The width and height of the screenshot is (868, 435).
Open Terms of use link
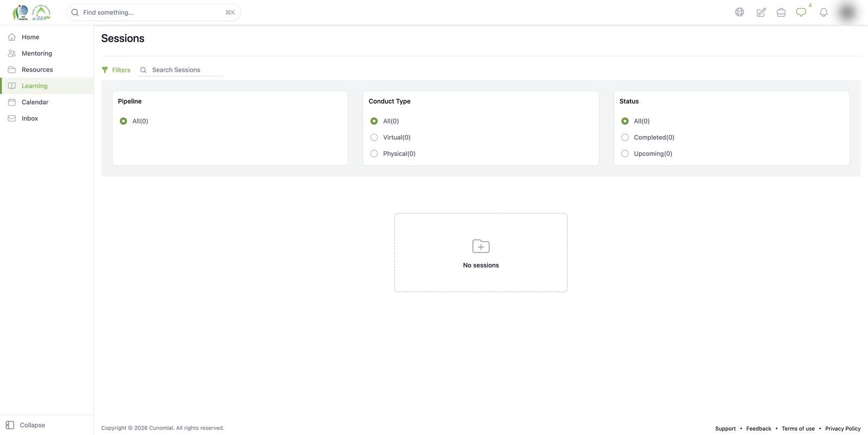tap(798, 428)
